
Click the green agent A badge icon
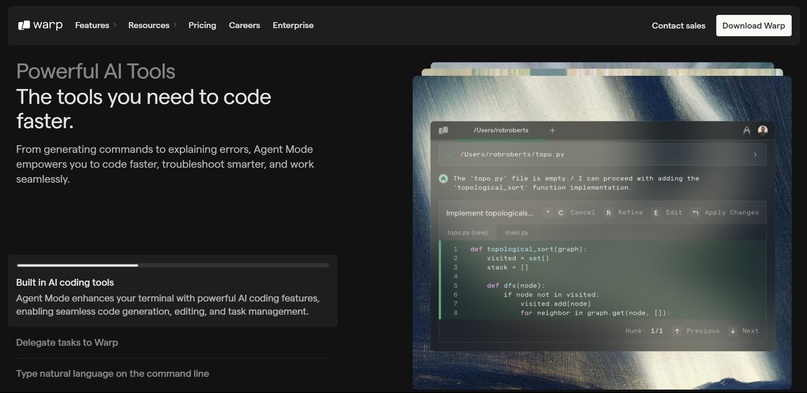point(443,179)
